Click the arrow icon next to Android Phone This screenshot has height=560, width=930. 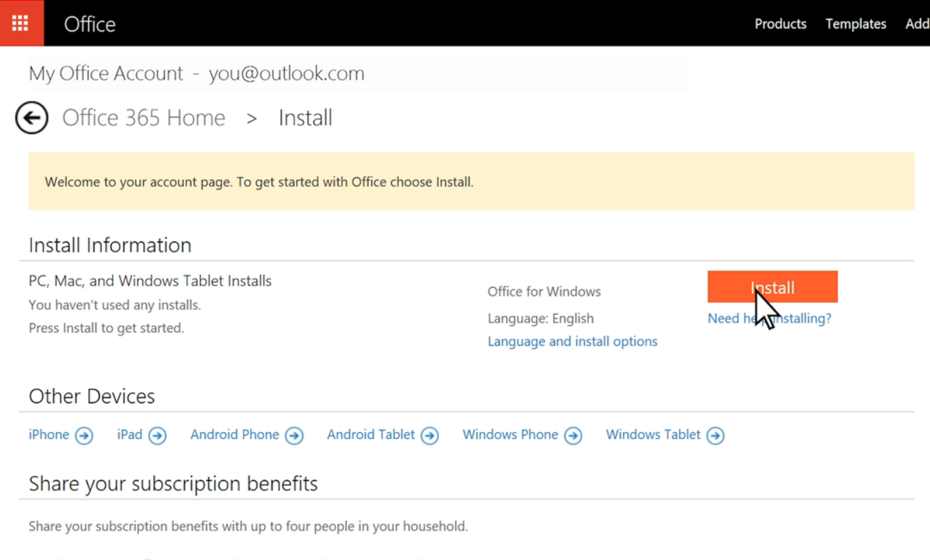(295, 436)
